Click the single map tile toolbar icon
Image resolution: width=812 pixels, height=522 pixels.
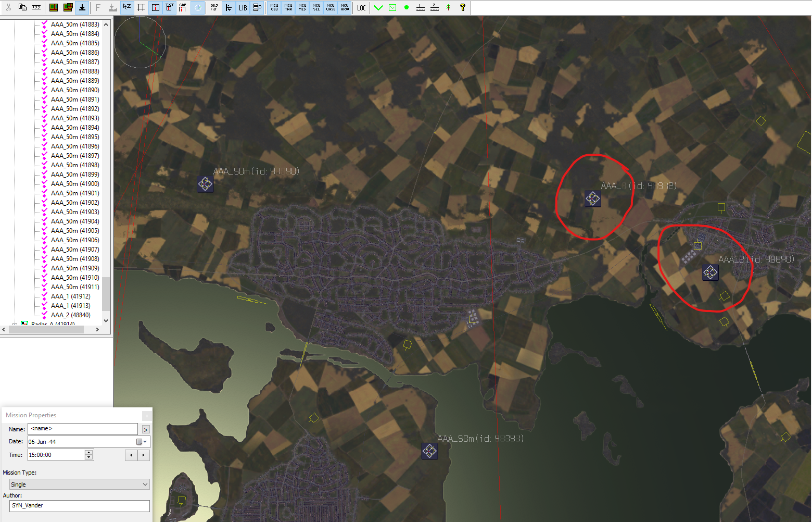[x=54, y=7]
